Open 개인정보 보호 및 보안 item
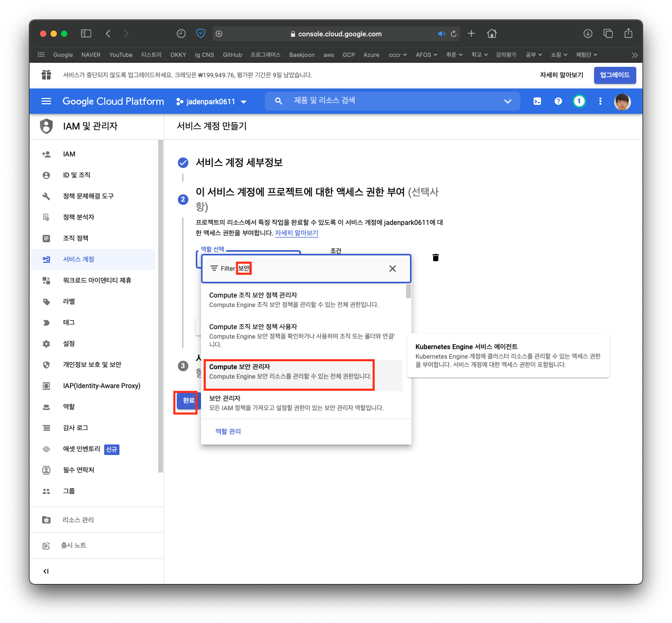Screen dimensions: 672x623 point(93,365)
